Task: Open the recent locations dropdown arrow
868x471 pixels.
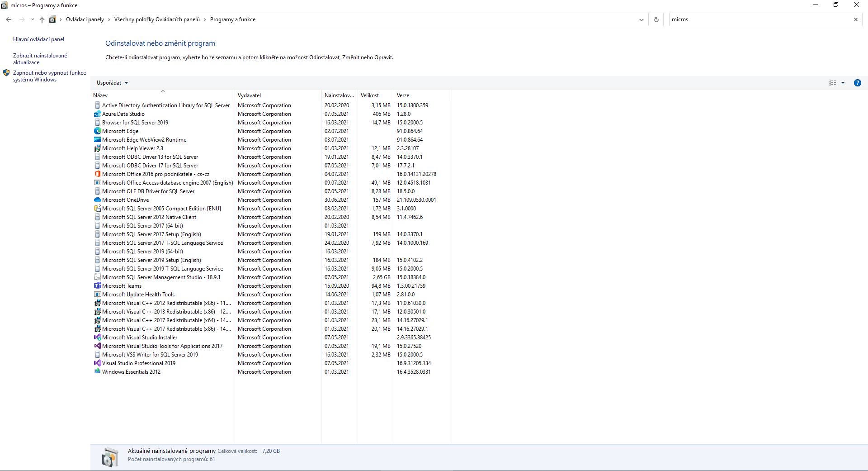Action: tap(33, 19)
